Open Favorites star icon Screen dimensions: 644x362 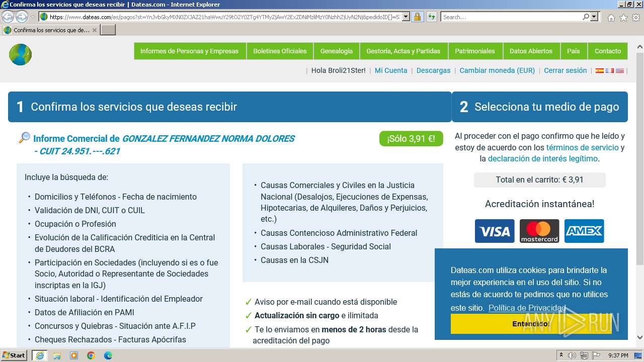pos(623,17)
